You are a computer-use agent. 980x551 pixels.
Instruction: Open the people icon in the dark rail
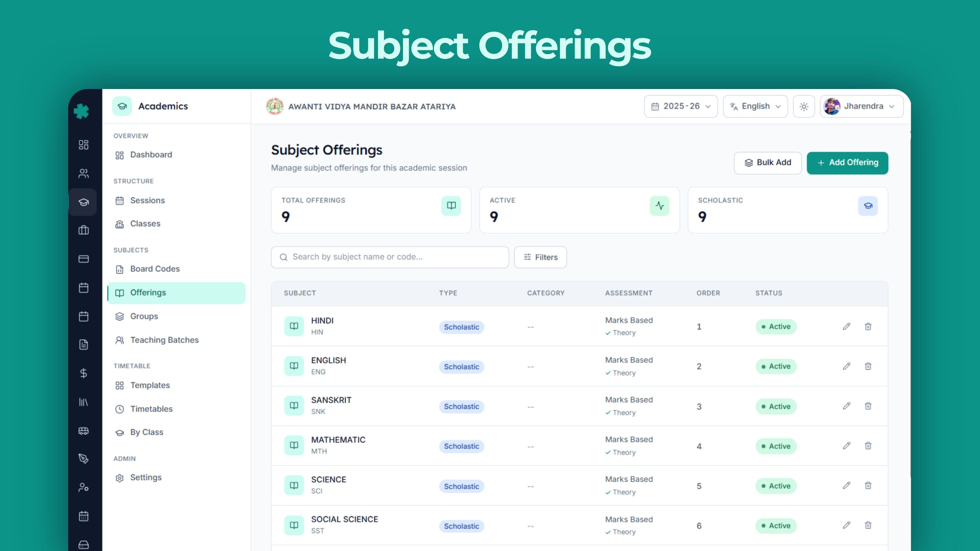83,173
